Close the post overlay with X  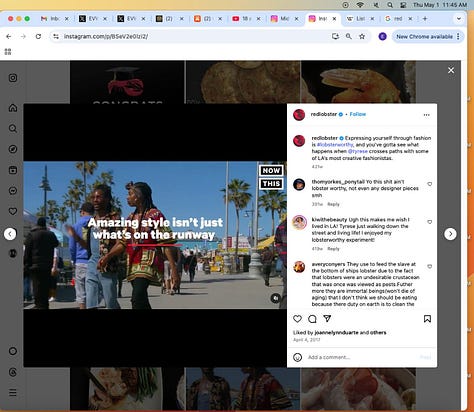click(451, 70)
